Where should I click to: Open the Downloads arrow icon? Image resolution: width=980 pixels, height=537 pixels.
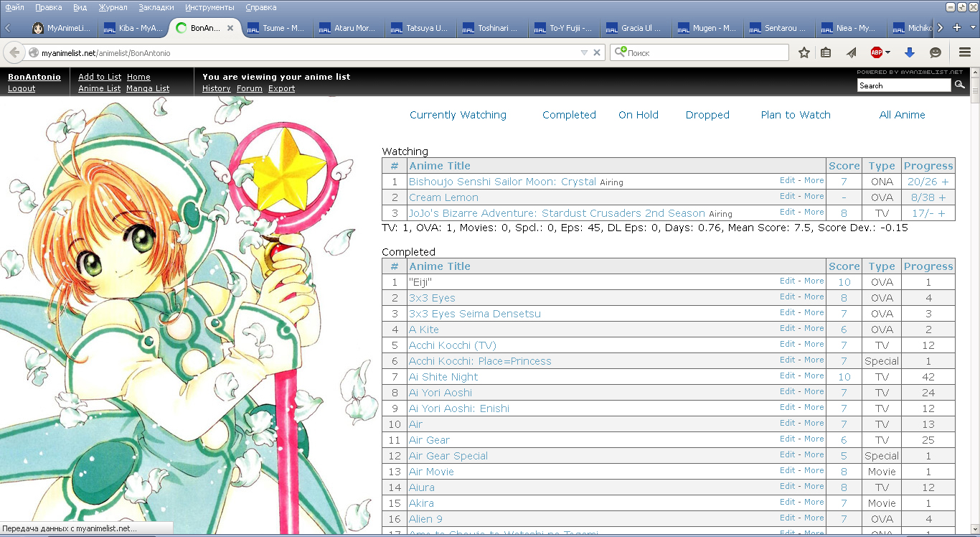(x=909, y=52)
